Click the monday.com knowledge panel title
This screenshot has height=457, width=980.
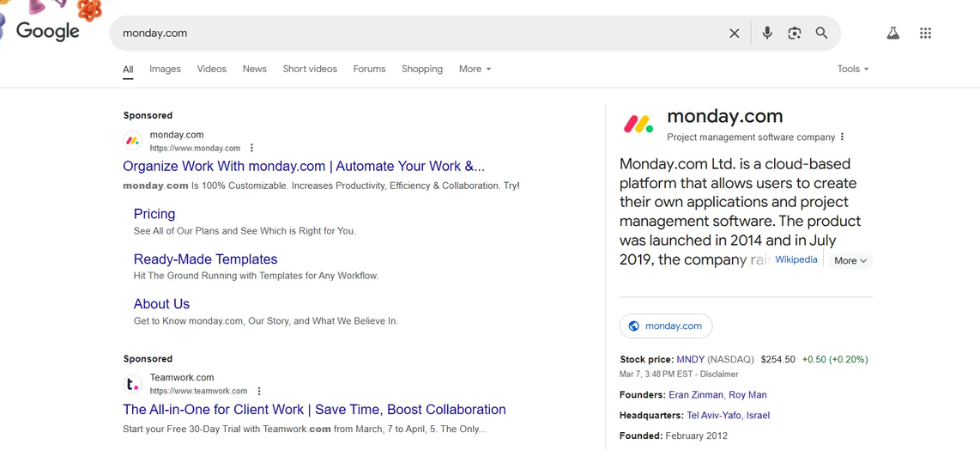725,117
